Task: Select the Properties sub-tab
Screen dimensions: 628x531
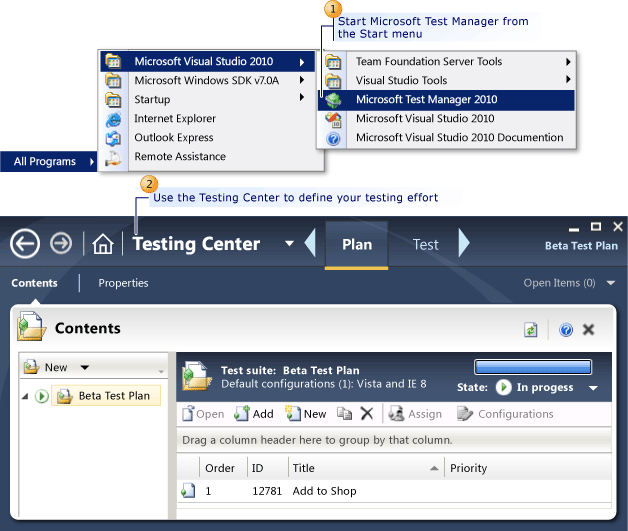Action: click(123, 283)
